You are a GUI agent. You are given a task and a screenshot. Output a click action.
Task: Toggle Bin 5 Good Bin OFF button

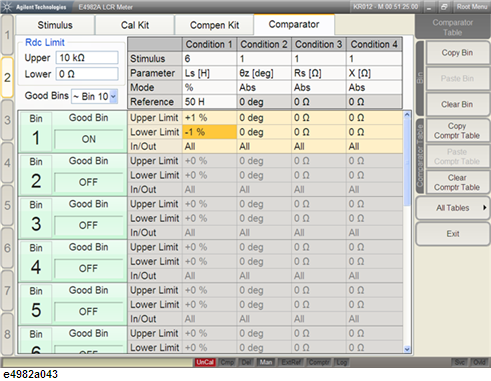pos(89,311)
